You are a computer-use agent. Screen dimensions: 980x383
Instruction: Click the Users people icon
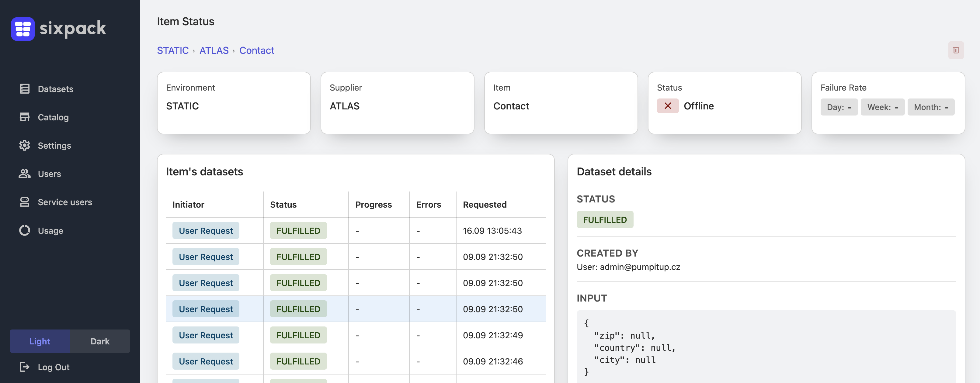click(x=25, y=174)
